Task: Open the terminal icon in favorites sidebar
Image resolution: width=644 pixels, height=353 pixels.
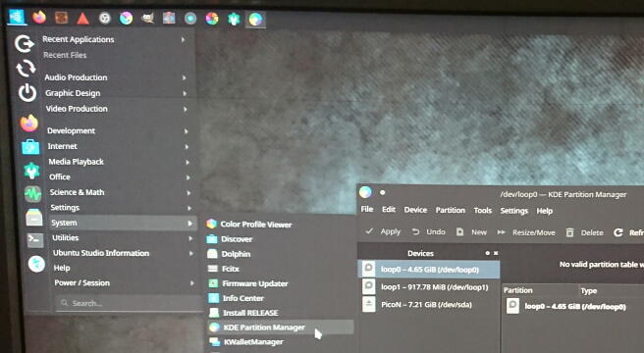Action: tap(35, 240)
